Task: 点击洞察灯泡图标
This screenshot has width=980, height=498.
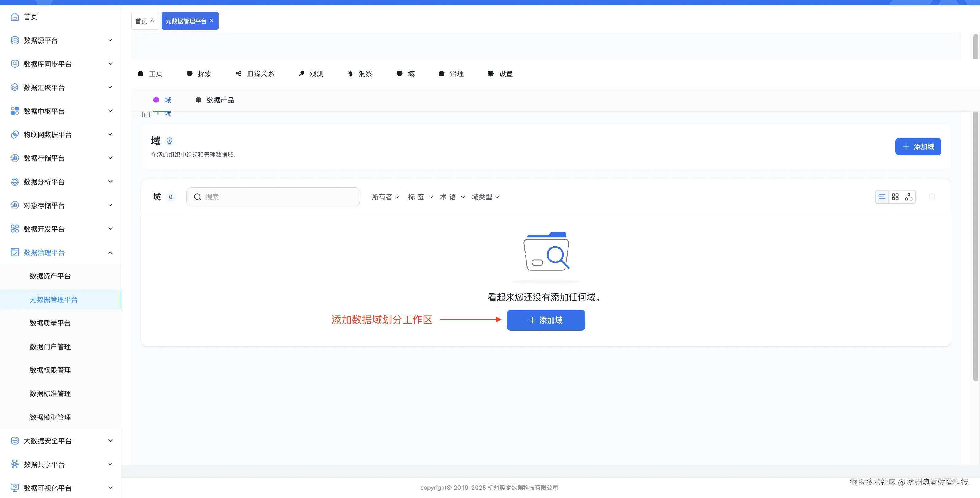Action: click(351, 73)
